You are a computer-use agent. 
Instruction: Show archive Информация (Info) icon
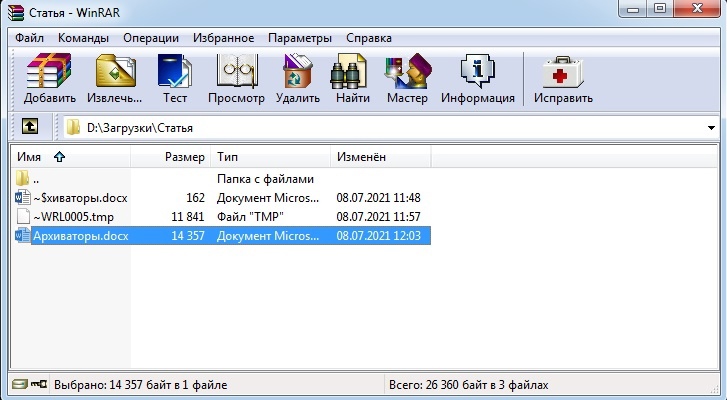pos(478,79)
